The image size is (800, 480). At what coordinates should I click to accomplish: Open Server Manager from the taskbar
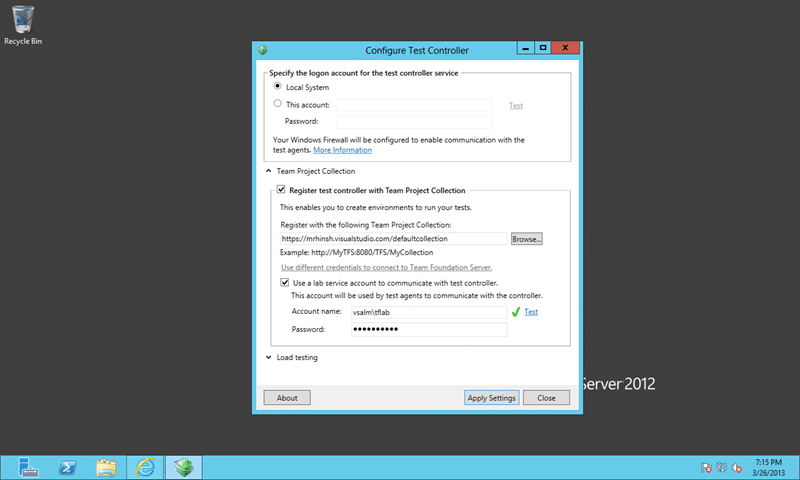coord(28,467)
